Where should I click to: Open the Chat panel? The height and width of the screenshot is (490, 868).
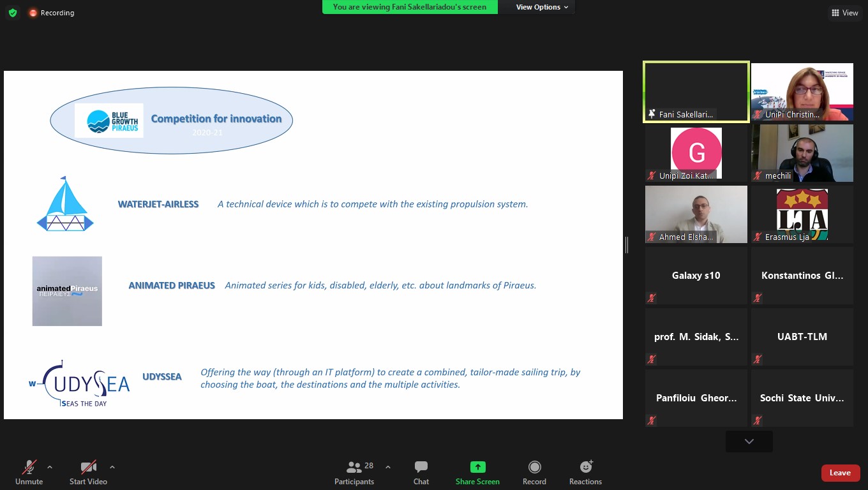tap(421, 473)
